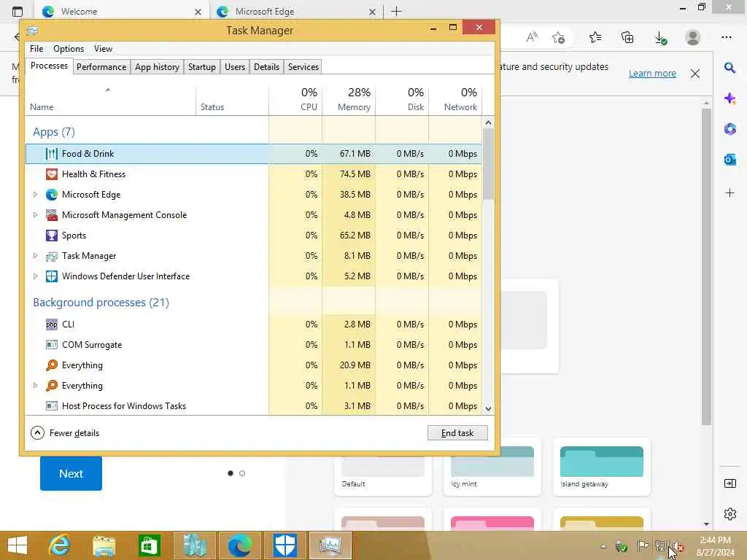The image size is (747, 560).
Task: Click the php CLI process icon
Action: coord(52,324)
